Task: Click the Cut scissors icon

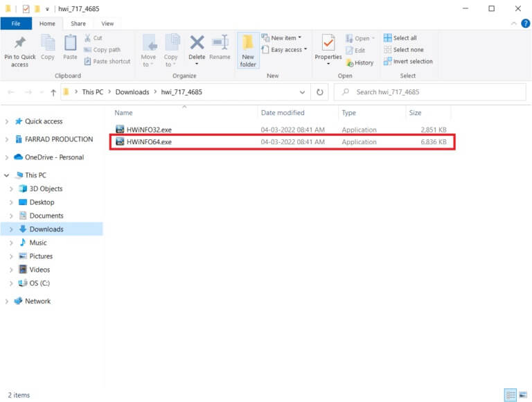Action: [87, 37]
